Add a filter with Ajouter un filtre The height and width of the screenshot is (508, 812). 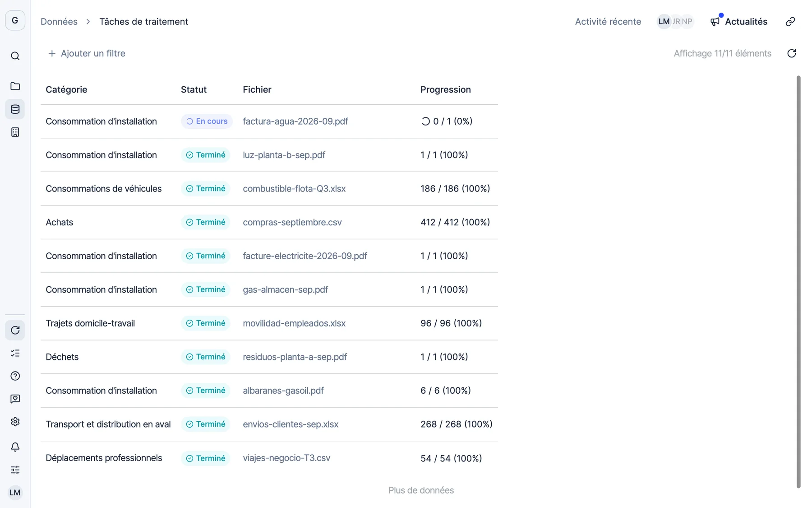coord(87,53)
